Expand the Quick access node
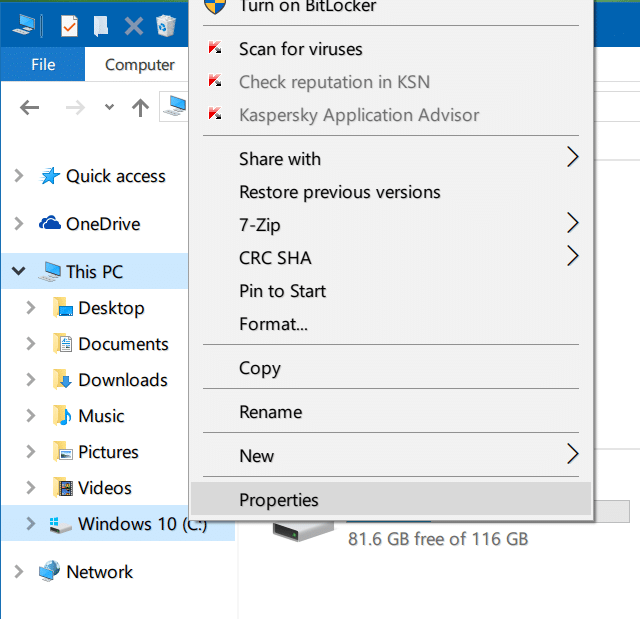This screenshot has width=640, height=619. (18, 176)
